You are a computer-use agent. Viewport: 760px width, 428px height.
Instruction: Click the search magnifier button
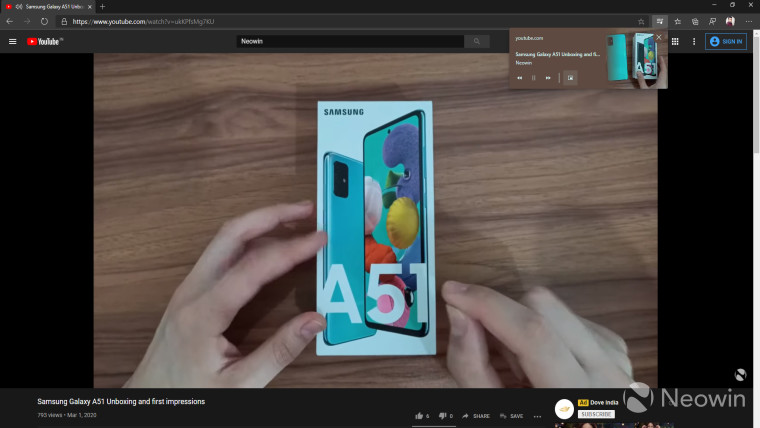[477, 41]
